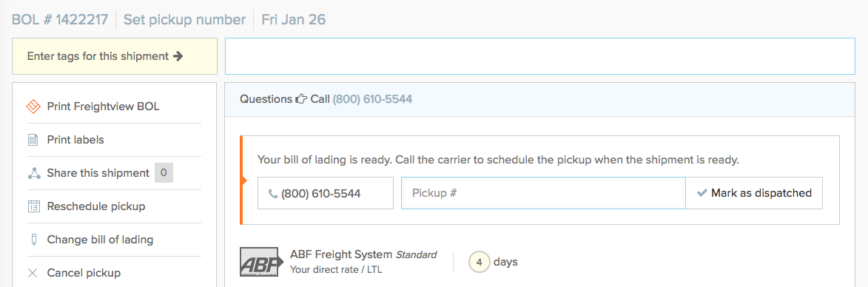Focus the Pickup # input field
The image size is (868, 287).
point(543,193)
